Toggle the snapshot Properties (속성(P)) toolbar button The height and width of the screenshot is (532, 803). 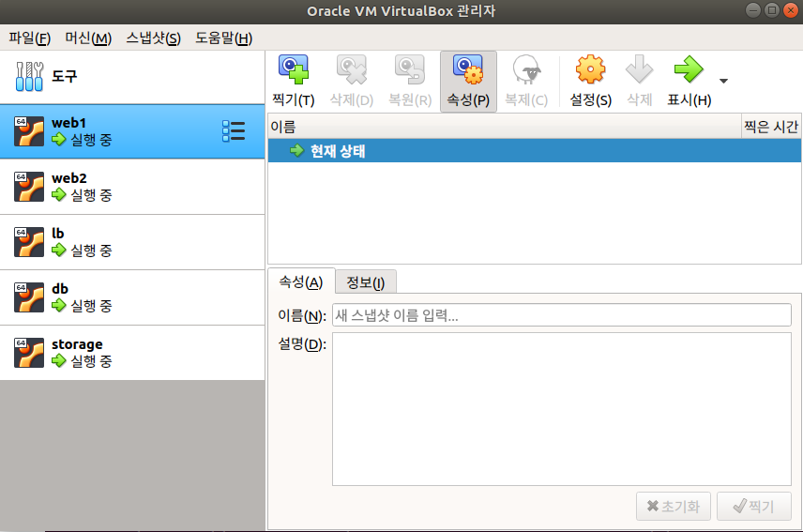click(468, 81)
